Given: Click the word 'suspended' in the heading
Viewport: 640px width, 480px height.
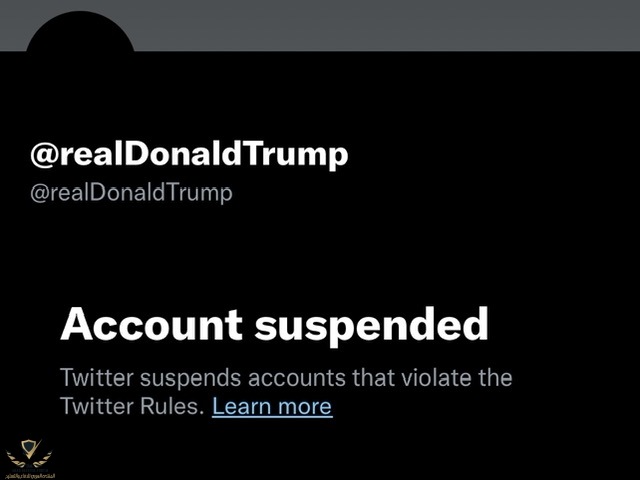Looking at the screenshot, I should [x=371, y=327].
